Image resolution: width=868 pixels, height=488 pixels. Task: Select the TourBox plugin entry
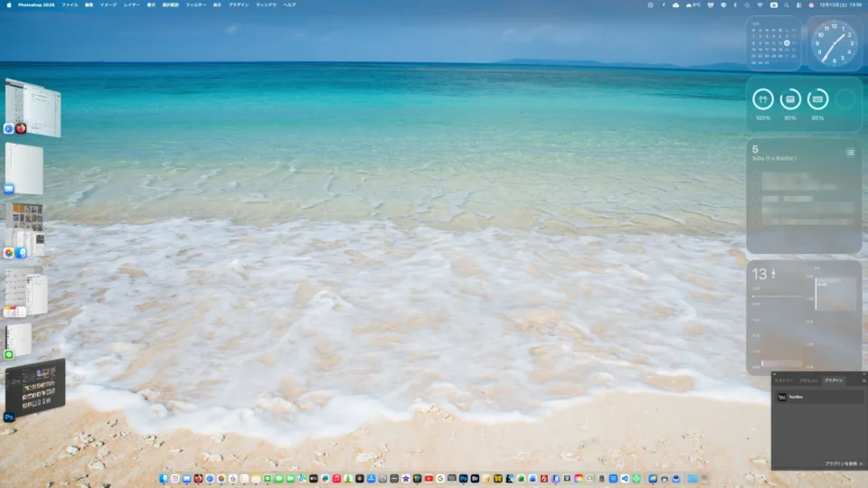click(x=819, y=397)
